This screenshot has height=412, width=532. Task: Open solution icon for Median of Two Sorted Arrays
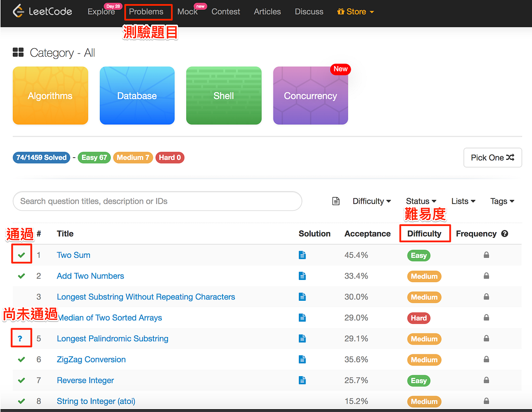pos(302,318)
